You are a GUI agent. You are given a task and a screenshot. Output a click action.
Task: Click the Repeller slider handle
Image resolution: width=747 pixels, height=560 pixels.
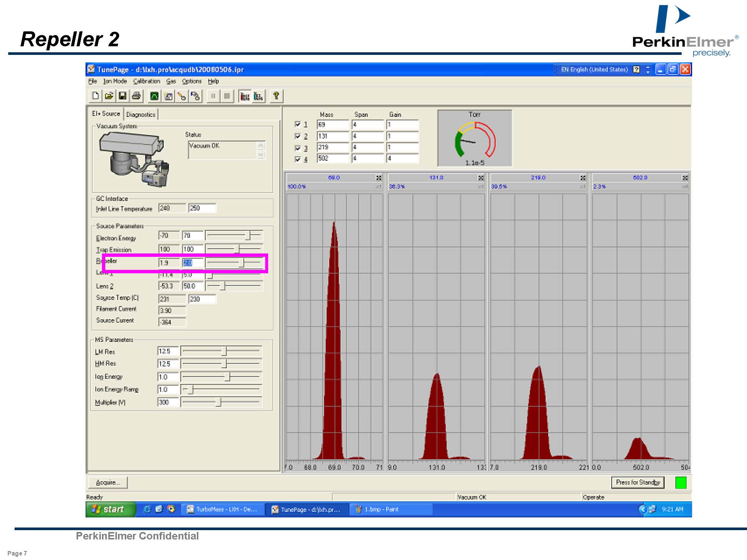click(x=242, y=263)
